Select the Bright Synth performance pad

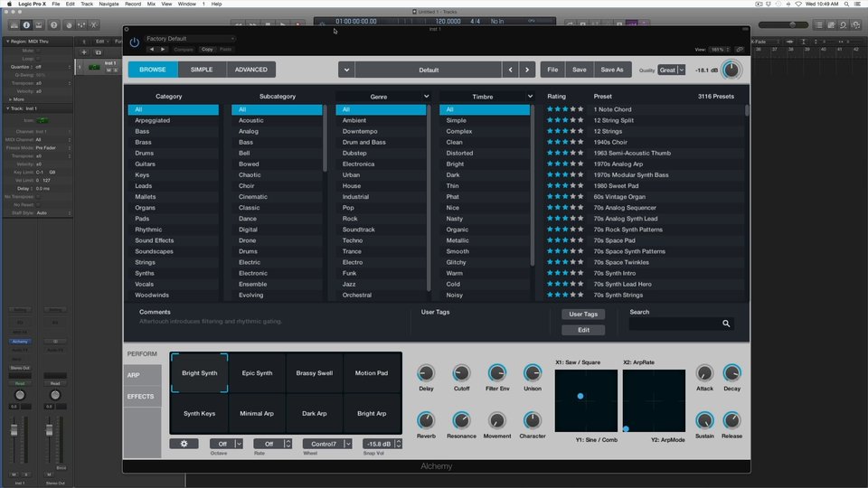(x=199, y=373)
